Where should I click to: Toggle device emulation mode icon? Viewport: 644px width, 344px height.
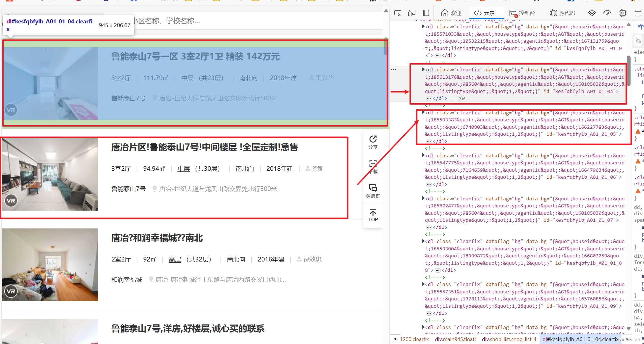point(412,13)
